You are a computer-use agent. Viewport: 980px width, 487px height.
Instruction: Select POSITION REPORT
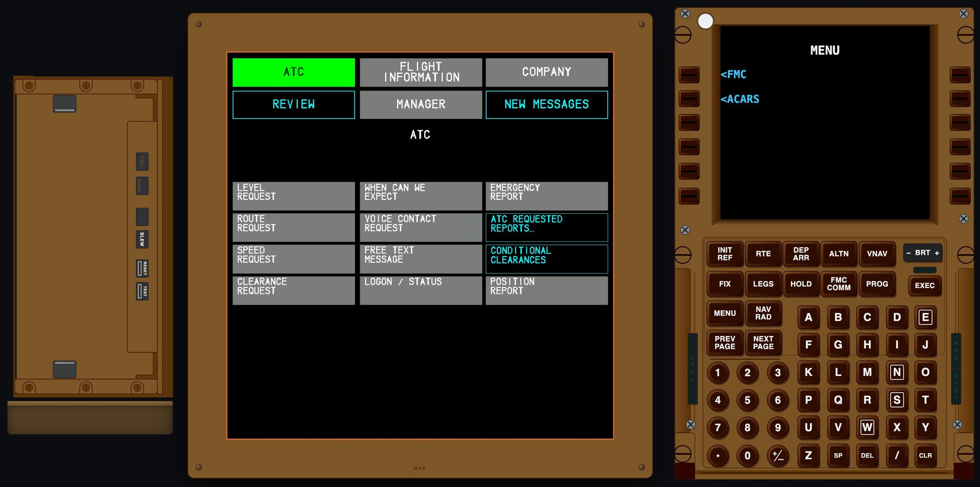[547, 290]
